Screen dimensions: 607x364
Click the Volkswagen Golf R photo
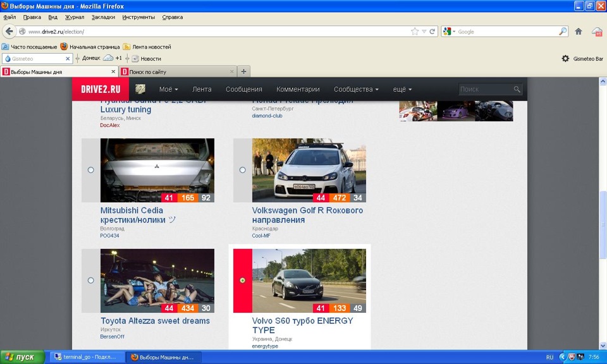(x=309, y=170)
